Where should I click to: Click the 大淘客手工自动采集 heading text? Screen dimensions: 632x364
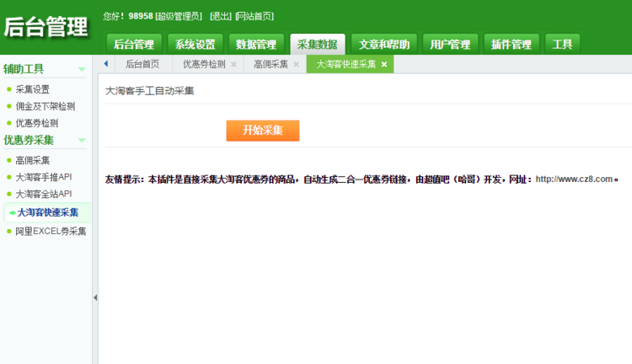coord(149,91)
